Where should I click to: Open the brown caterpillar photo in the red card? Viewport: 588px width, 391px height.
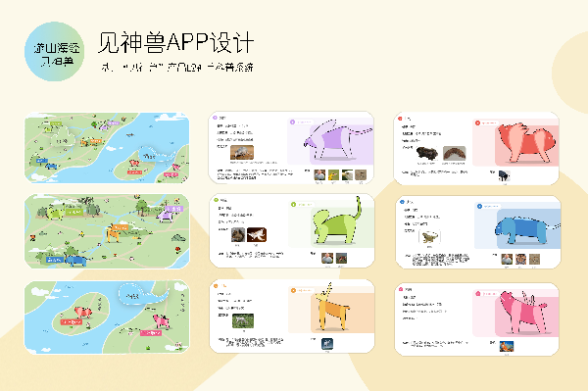[455, 154]
